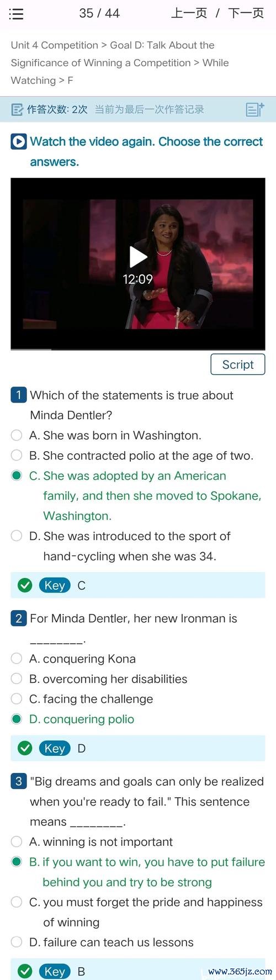Select D failure can teach us lessons
This screenshot has width=276, height=980.
tap(103, 942)
